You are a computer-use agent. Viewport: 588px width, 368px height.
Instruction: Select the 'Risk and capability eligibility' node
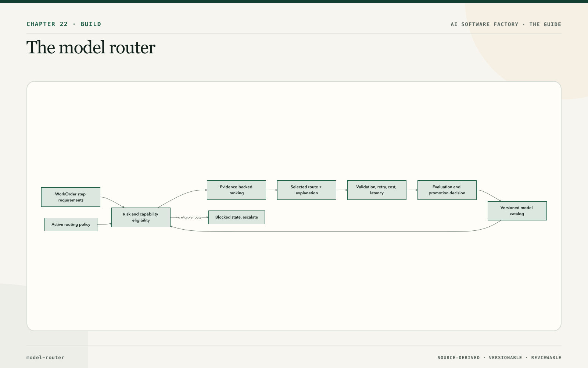click(141, 217)
